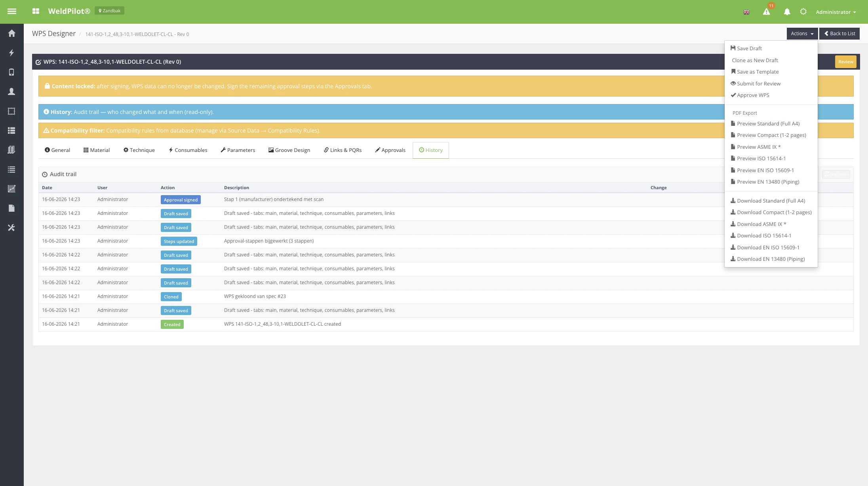Image resolution: width=868 pixels, height=486 pixels.
Task: Select Preview EN 13480 (Piping)
Action: [771, 182]
